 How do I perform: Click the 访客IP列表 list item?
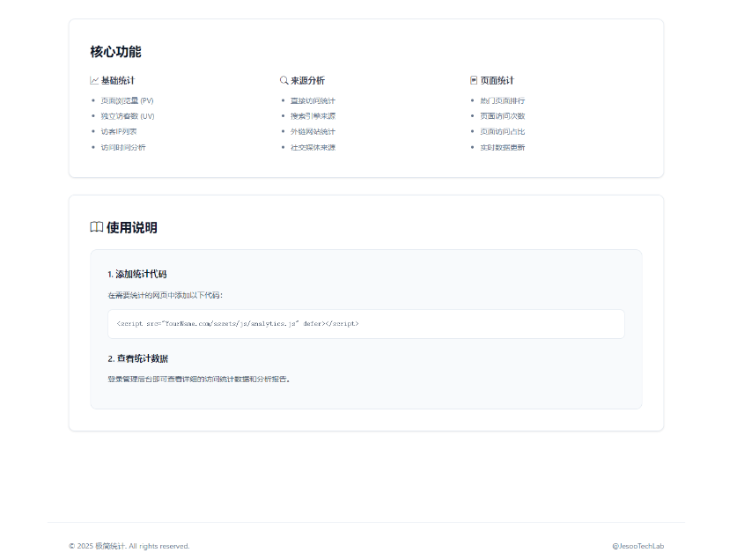[x=119, y=132]
